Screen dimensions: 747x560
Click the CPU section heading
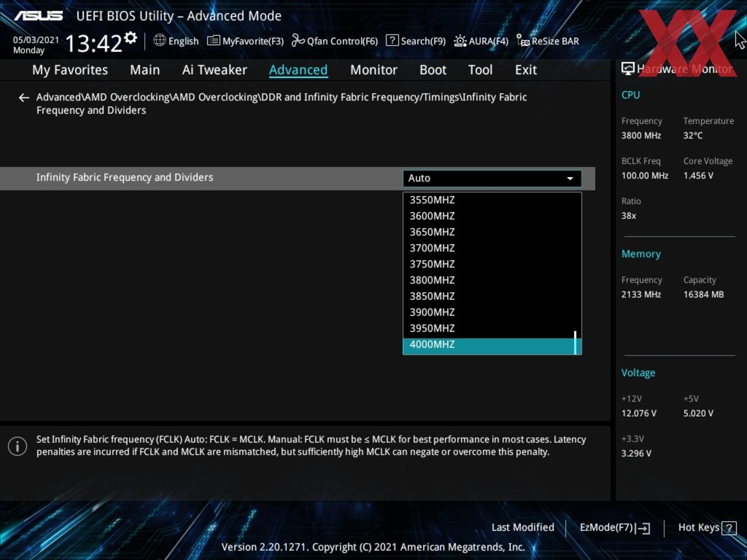click(631, 95)
